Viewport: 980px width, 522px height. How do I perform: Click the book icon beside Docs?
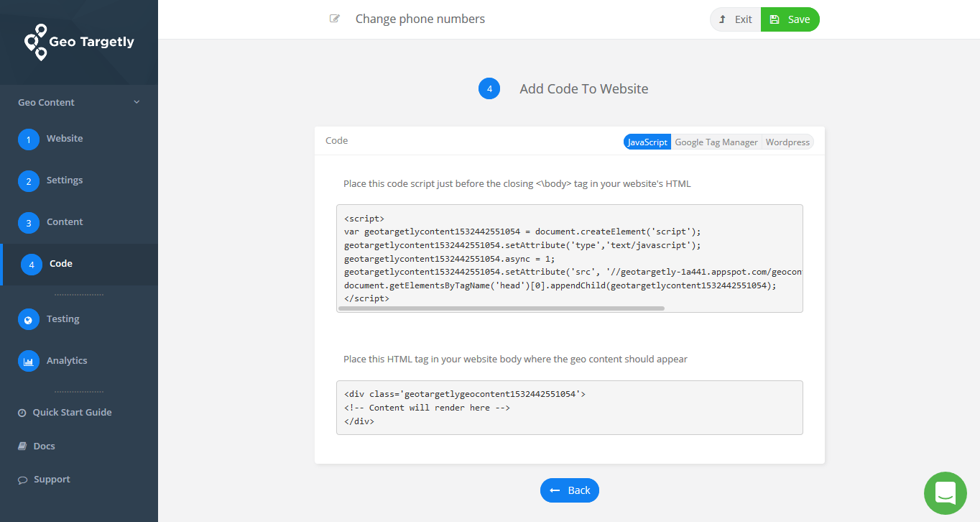point(22,447)
